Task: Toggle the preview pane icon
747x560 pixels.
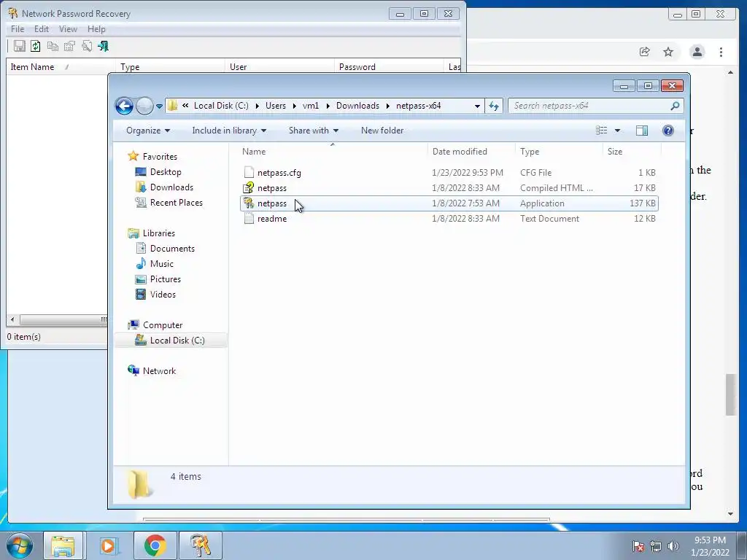Action: (642, 131)
